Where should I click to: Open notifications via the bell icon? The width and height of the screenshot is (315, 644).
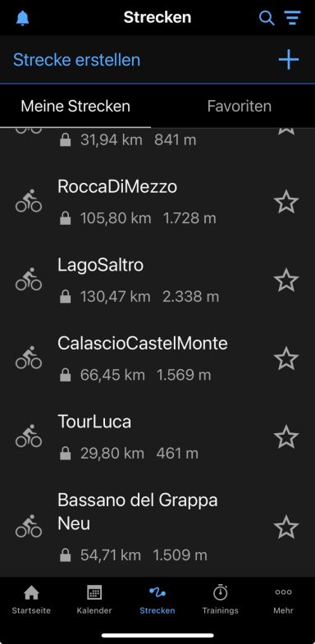click(23, 18)
